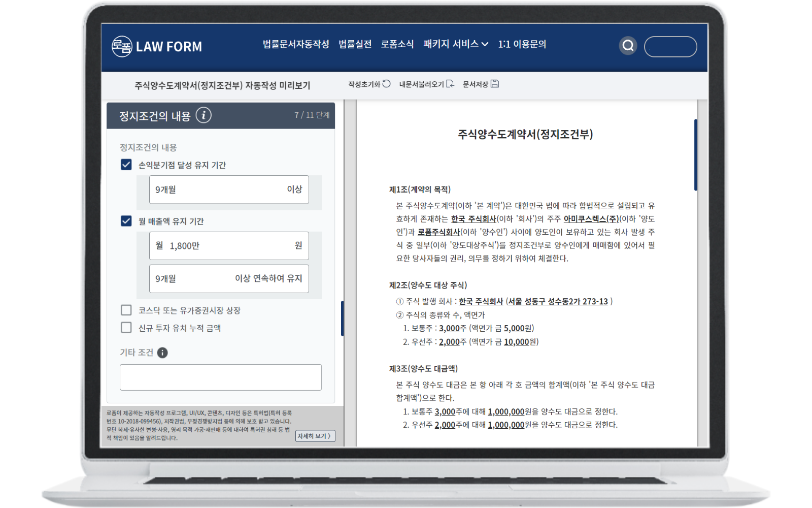Expand the 패키지 서비스 dropdown menu
This screenshot has height=508, width=812.
point(456,44)
